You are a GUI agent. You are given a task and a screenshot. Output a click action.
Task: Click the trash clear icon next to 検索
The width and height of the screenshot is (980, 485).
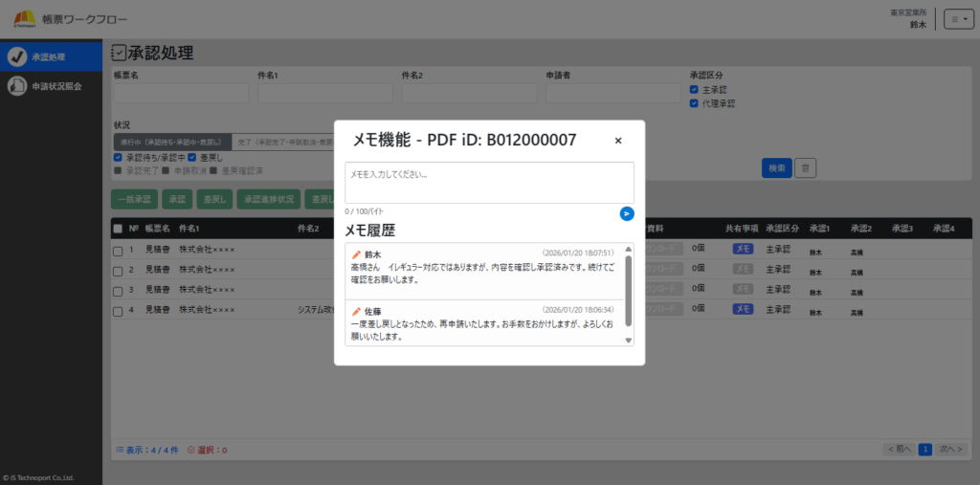[806, 167]
